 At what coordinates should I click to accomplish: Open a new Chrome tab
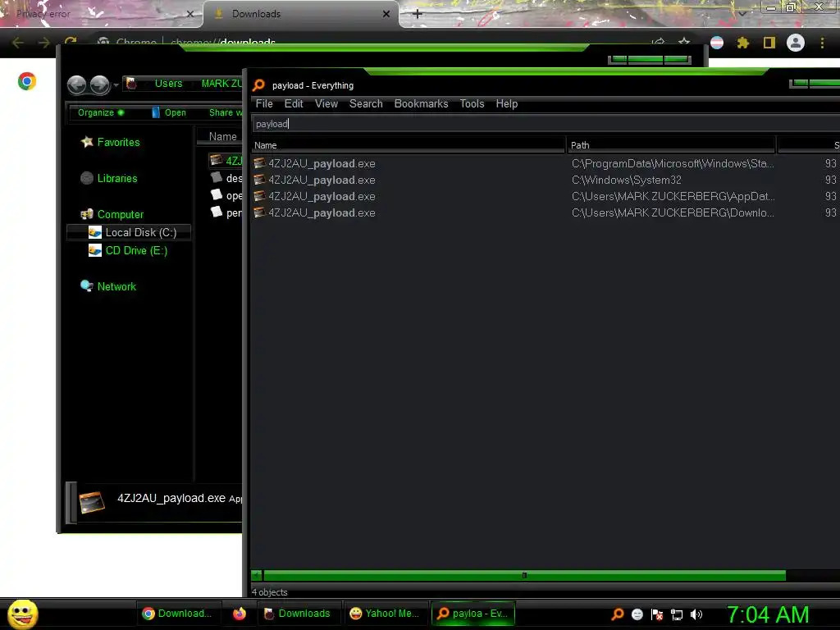(x=418, y=14)
